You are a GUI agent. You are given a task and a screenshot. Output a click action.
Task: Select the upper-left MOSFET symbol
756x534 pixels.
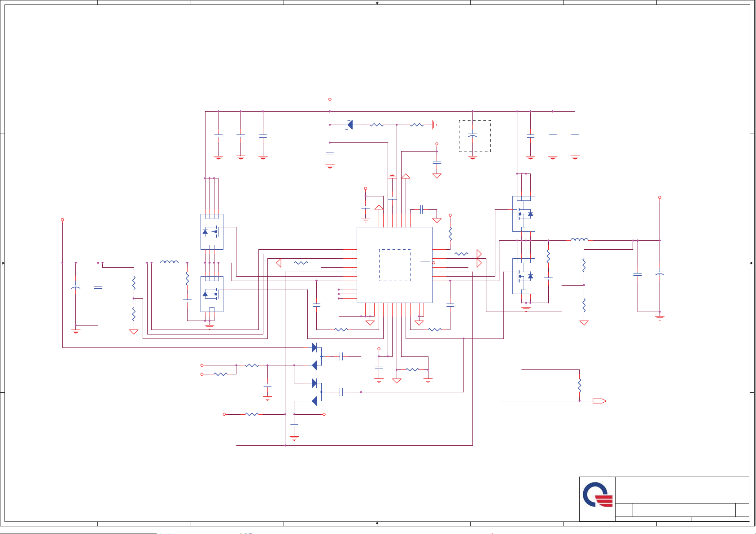coord(212,231)
